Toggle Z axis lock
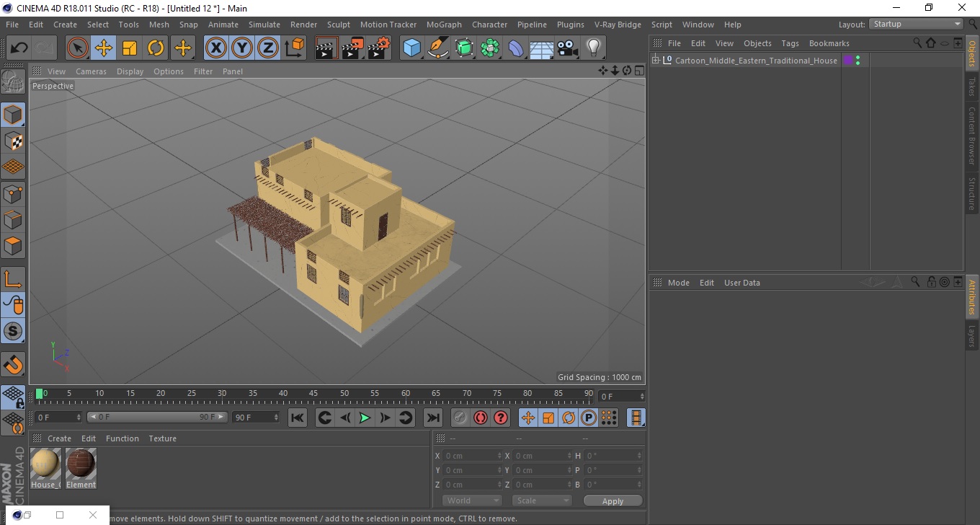980x525 pixels. coord(268,48)
